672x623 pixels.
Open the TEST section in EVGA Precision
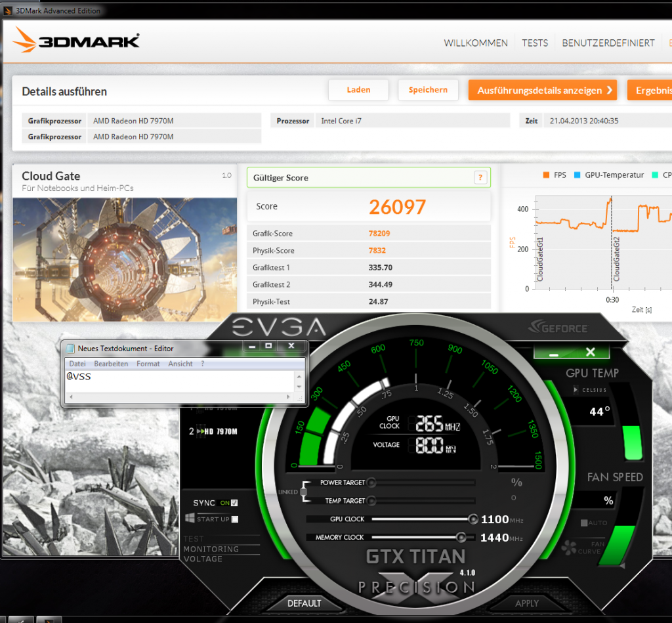pyautogui.click(x=194, y=538)
